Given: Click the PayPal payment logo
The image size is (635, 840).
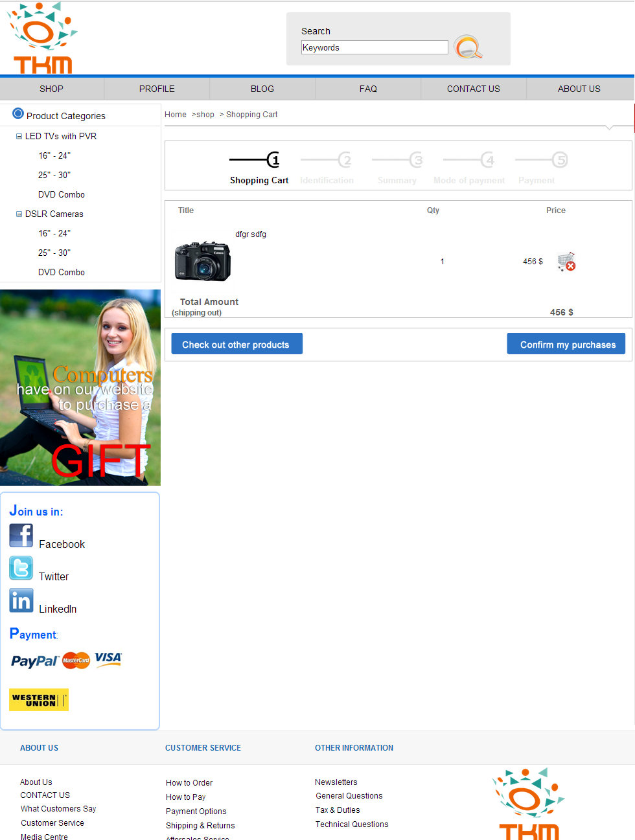Looking at the screenshot, I should tap(34, 661).
